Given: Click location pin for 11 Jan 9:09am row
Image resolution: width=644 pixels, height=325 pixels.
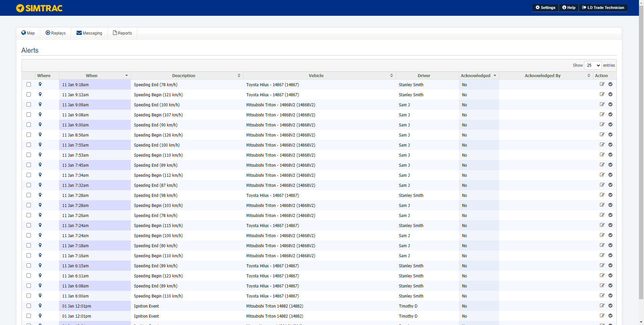Looking at the screenshot, I should 40,105.
